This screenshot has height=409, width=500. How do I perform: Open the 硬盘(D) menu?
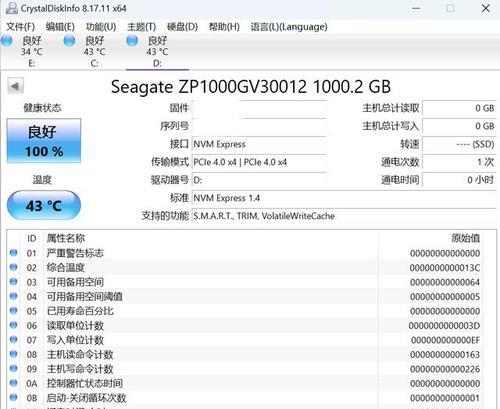(182, 27)
